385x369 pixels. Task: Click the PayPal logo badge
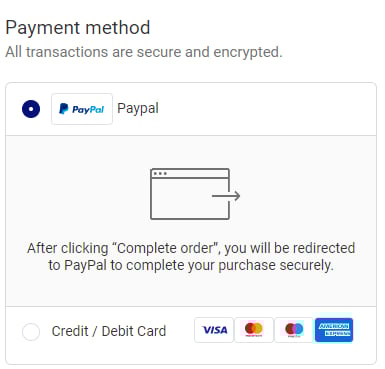coord(82,109)
